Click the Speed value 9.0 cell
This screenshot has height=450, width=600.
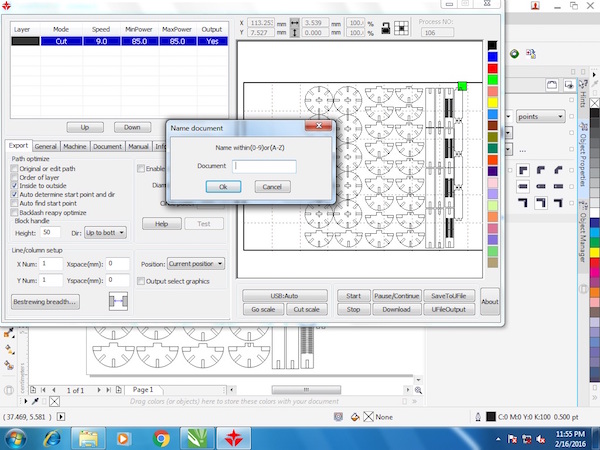101,41
